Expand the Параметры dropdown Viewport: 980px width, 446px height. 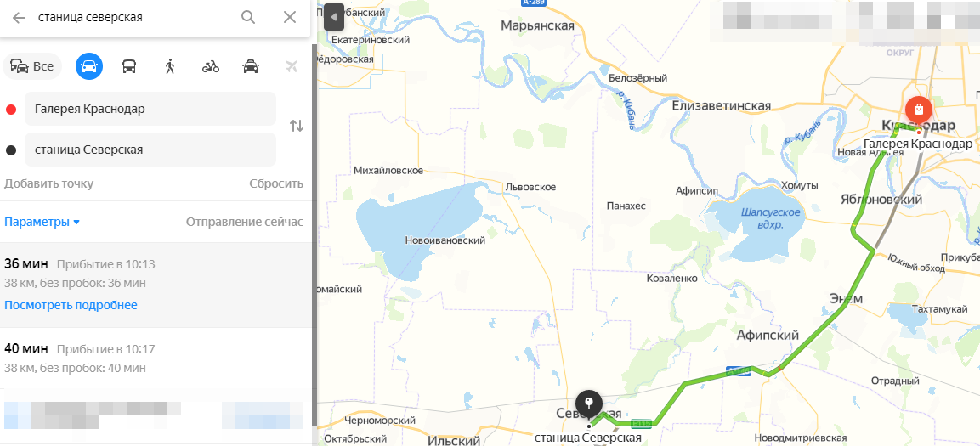coord(42,223)
